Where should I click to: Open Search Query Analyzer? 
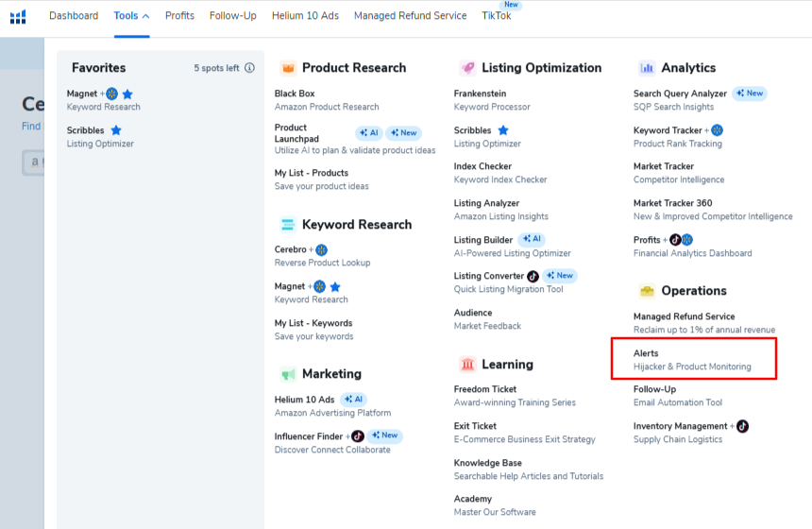coord(680,94)
